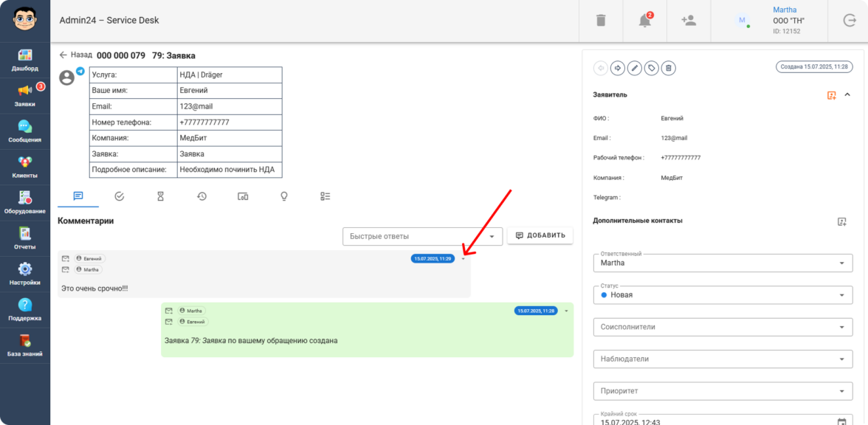Click the add user icon in header
The height and width of the screenshot is (425, 868).
[x=689, y=21]
